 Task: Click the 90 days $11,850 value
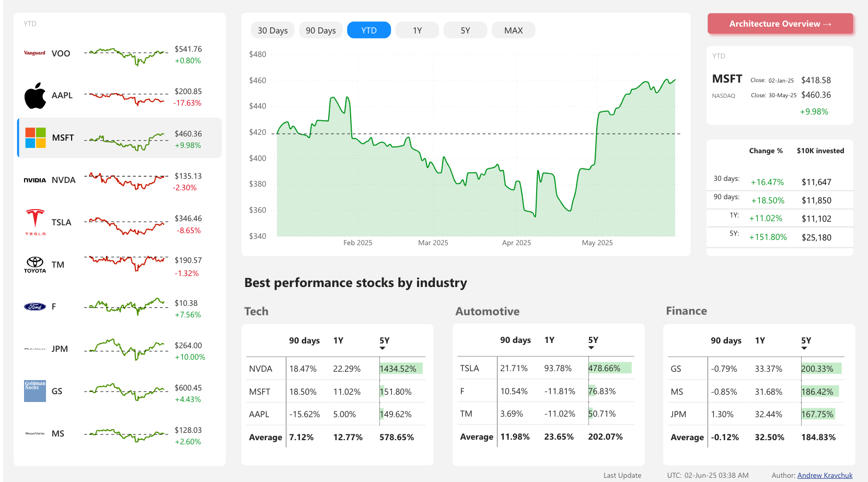816,200
